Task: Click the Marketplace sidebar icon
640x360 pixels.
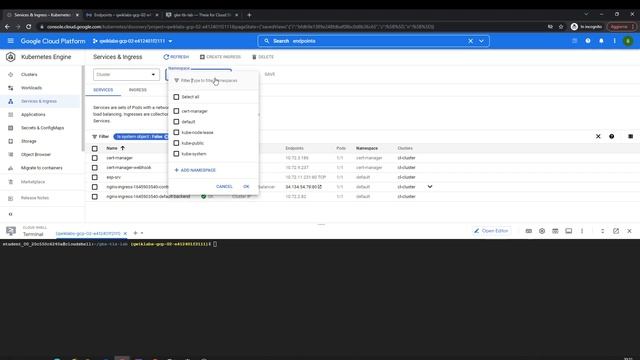Action: point(11,182)
